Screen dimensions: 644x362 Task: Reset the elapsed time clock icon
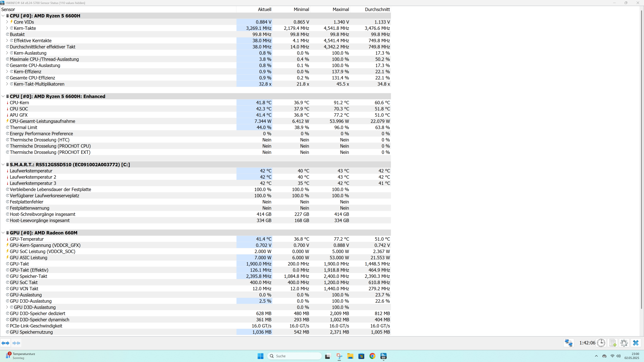(x=601, y=343)
